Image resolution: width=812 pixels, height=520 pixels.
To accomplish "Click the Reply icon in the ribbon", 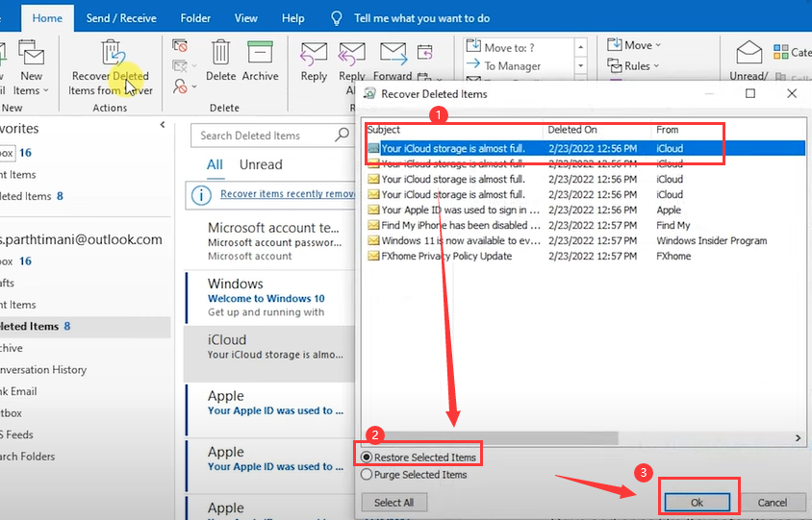I will point(314,53).
